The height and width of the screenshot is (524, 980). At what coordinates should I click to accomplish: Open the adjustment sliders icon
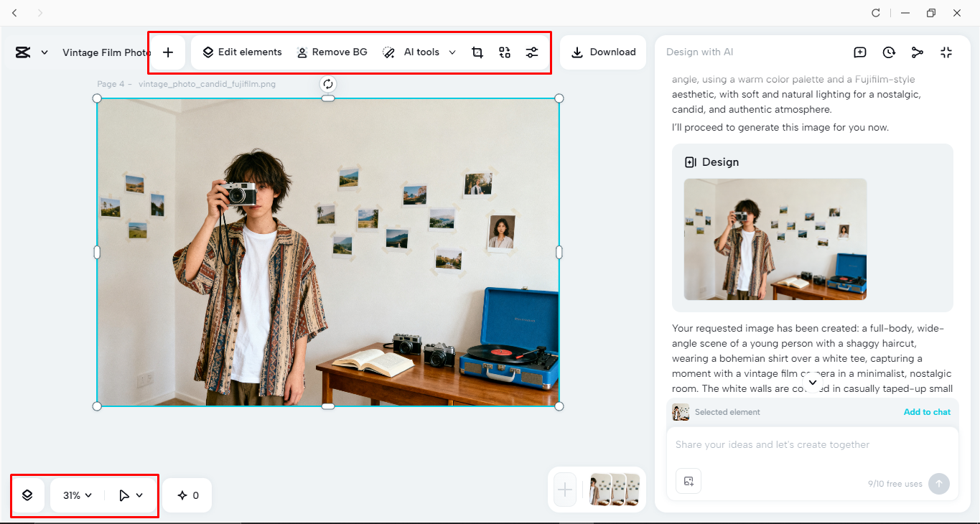click(x=532, y=52)
